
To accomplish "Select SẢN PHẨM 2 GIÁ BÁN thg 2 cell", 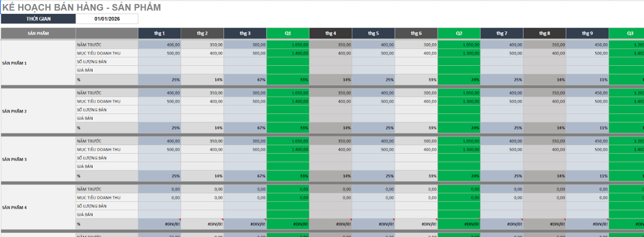I will click(202, 118).
